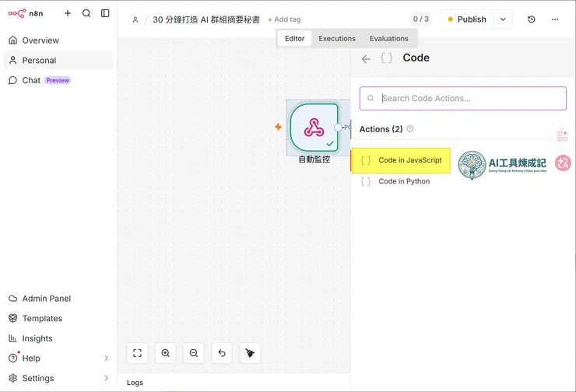Open Overview in the sidebar

(x=58, y=40)
